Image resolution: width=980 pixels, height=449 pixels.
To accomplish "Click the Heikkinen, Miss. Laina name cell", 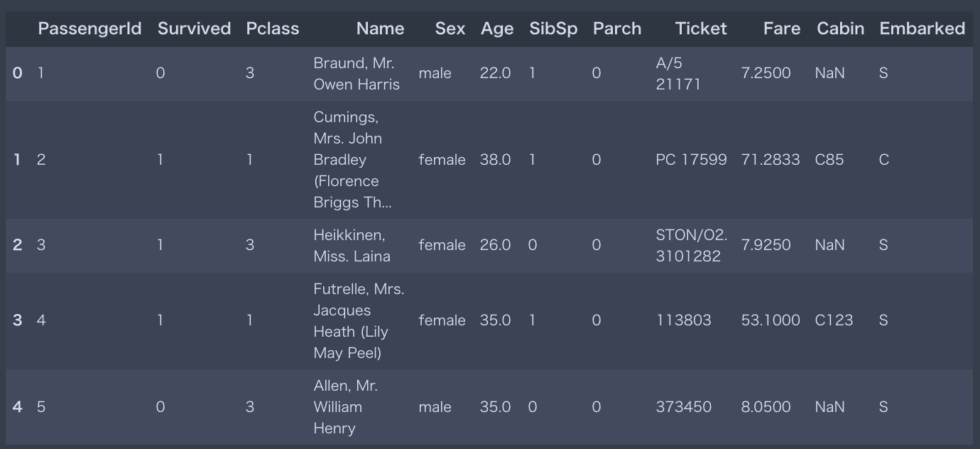I will coord(352,245).
